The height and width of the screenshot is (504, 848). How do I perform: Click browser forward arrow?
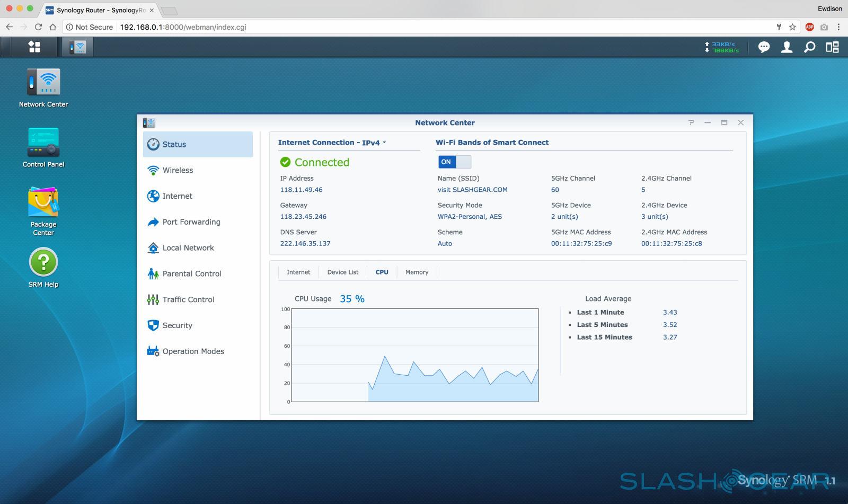(x=24, y=27)
